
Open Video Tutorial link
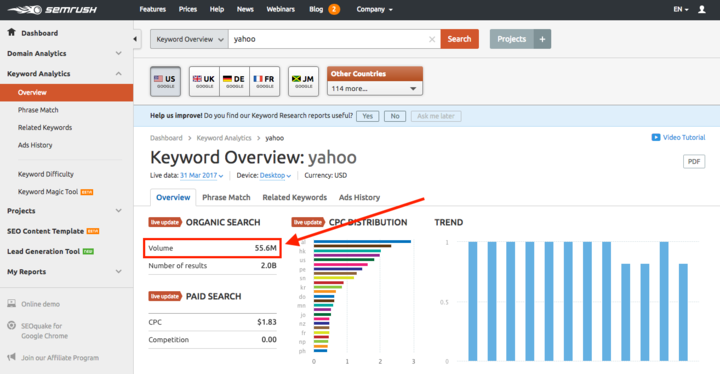click(684, 137)
